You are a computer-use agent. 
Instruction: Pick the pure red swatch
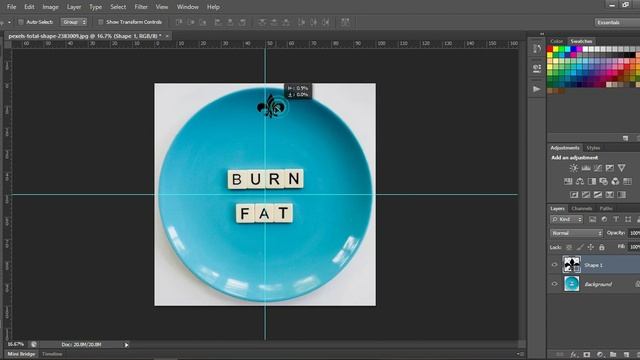550,49
